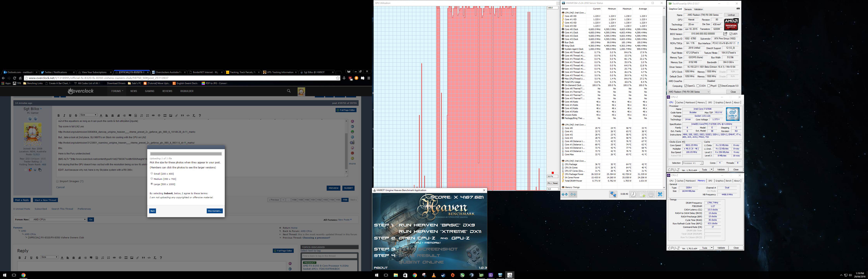Open Tools dropdown arrow in upper CPU-Z

(712, 170)
